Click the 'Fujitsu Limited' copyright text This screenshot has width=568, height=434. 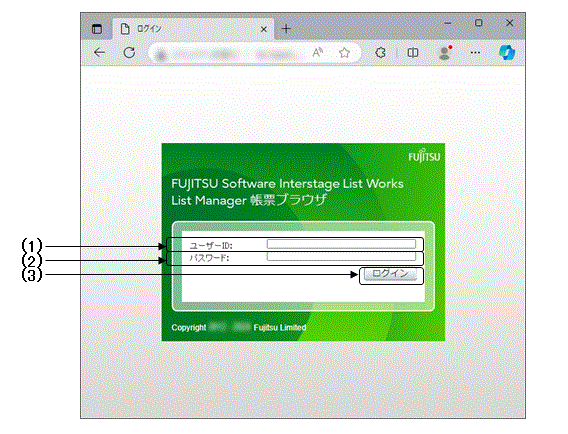(280, 327)
